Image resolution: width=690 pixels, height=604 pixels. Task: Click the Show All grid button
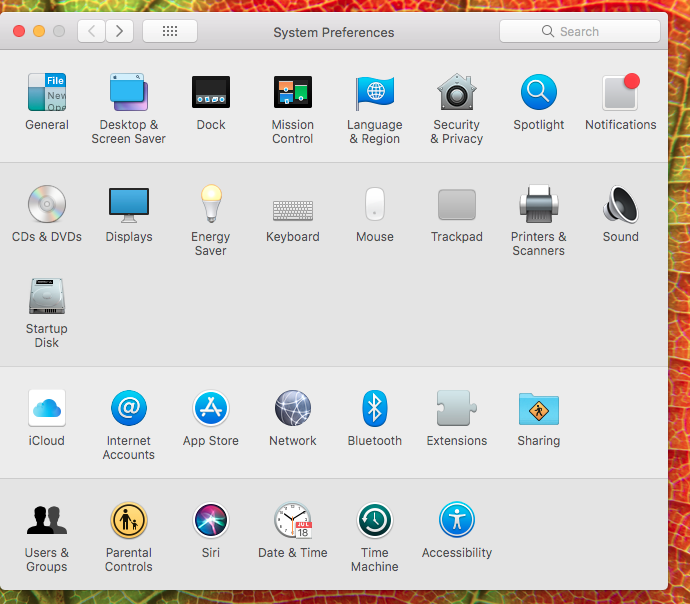[170, 31]
